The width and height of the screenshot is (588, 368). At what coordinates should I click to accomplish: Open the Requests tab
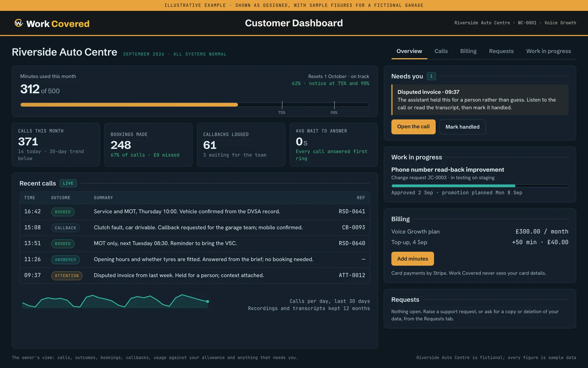tap(501, 51)
